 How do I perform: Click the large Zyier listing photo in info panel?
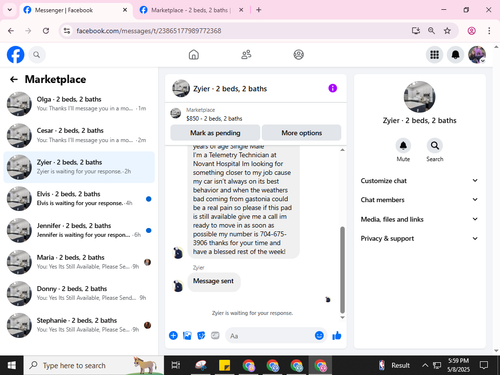coord(419,97)
